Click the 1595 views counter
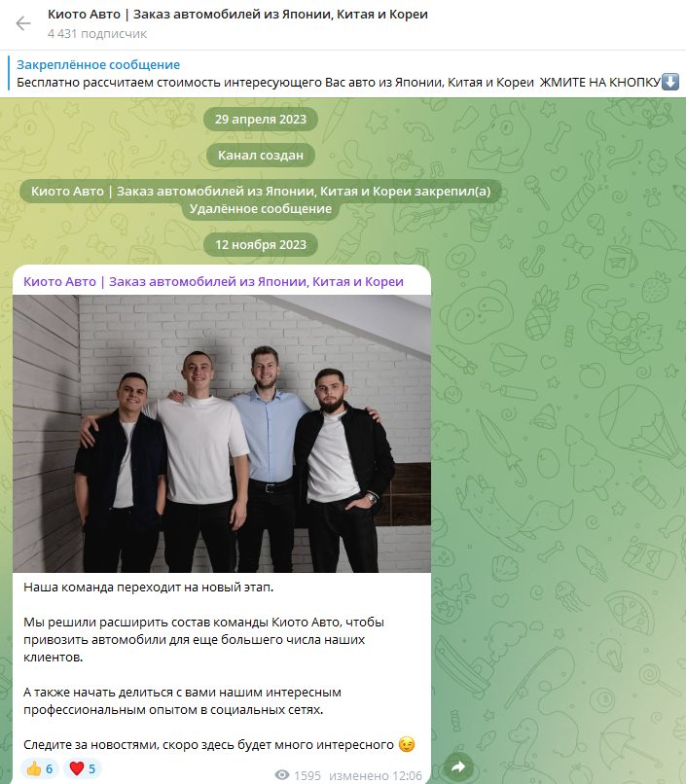This screenshot has width=686, height=784. coord(307,775)
